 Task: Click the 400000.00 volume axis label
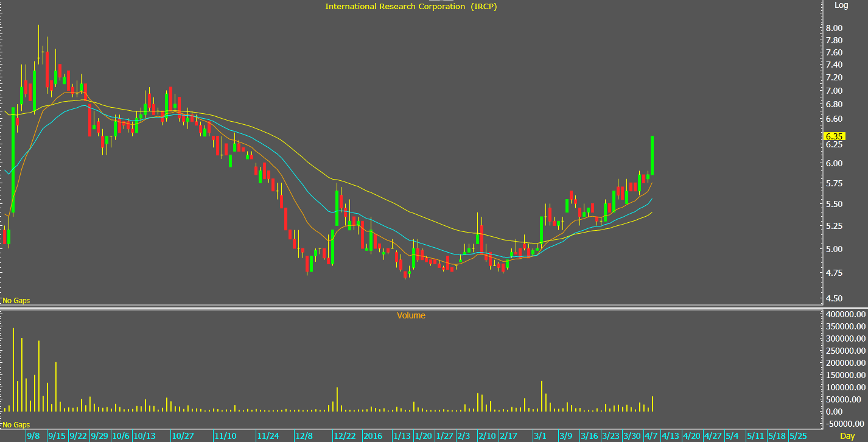[845, 314]
